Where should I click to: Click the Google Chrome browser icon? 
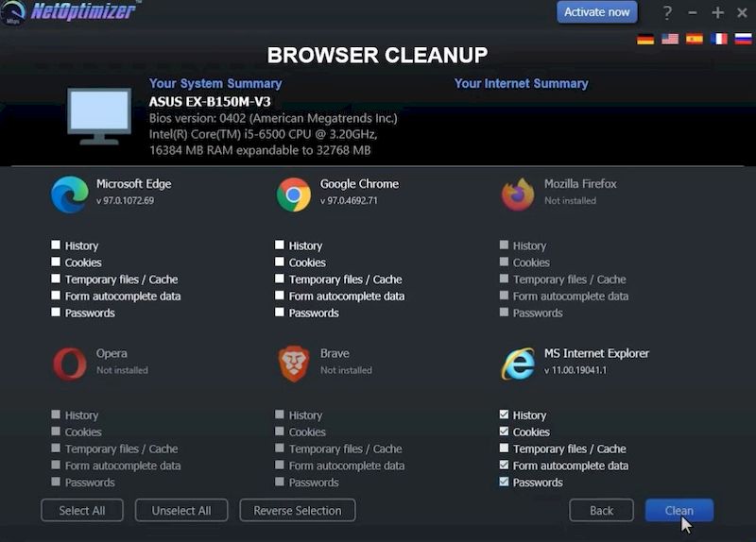point(294,195)
